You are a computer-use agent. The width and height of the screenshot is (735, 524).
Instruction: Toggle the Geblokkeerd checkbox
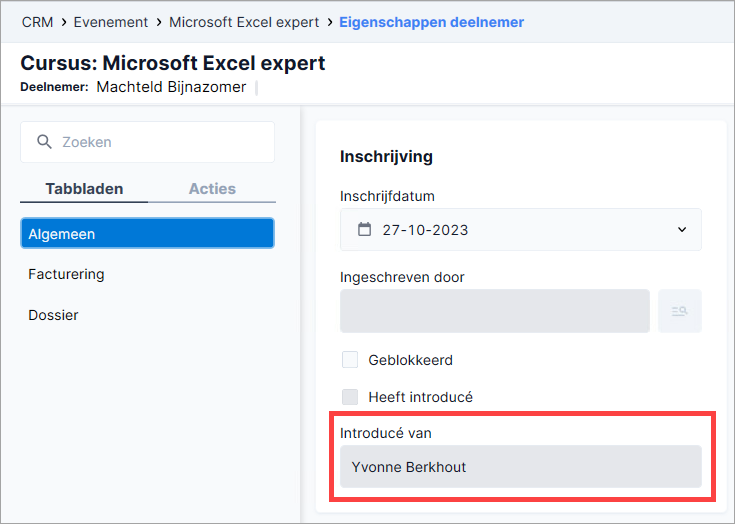(x=350, y=359)
